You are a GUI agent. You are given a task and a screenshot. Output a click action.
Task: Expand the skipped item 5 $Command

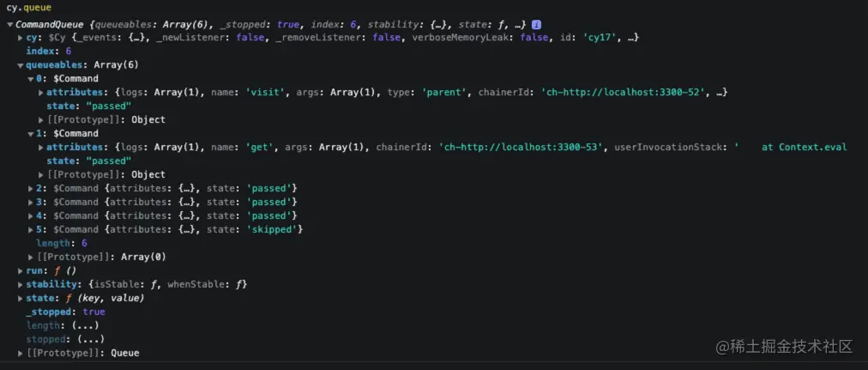[x=31, y=229]
